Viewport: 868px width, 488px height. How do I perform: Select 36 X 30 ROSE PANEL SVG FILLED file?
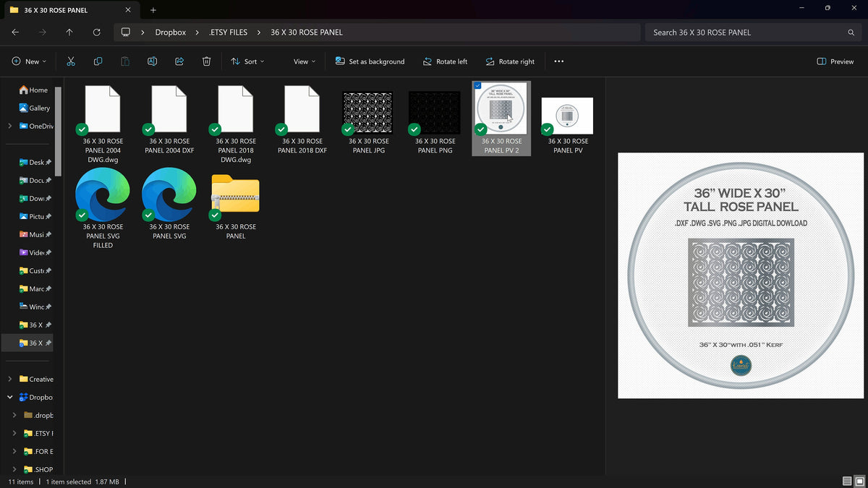103,210
